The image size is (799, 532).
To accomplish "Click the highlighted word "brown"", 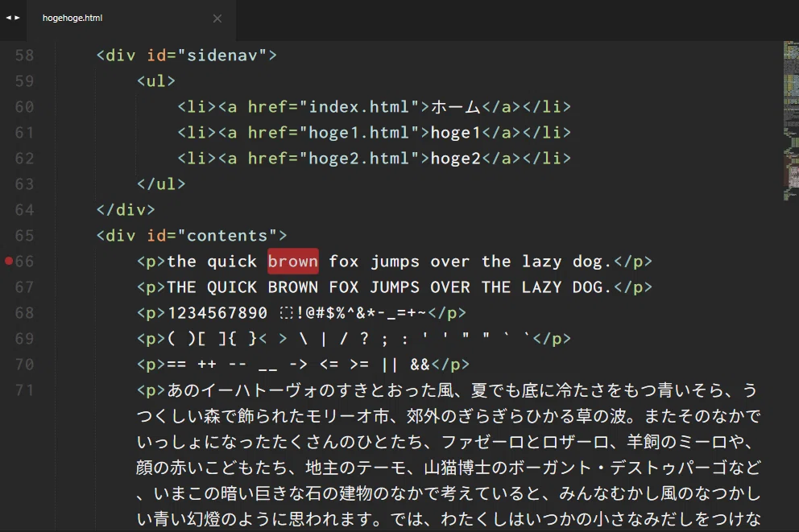I will (293, 261).
